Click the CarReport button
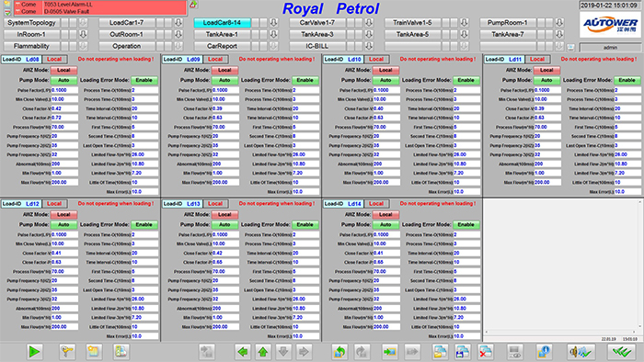This screenshot has height=362, width=644. pyautogui.click(x=222, y=46)
